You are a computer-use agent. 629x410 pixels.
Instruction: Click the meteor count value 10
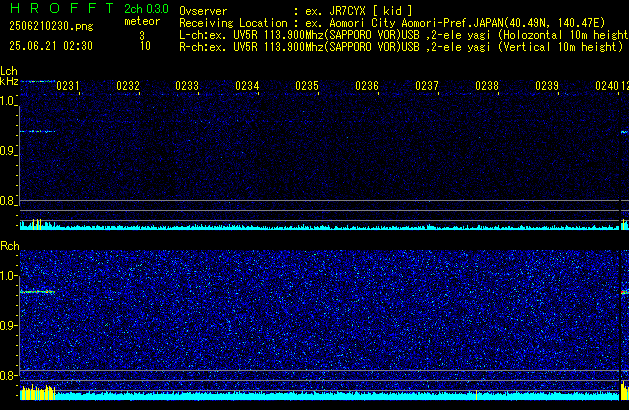tap(145, 46)
